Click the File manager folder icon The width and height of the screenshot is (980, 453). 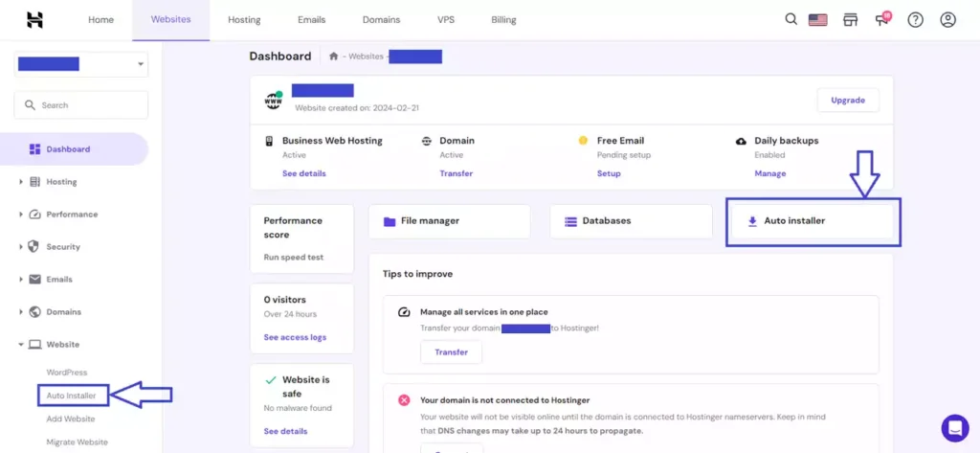click(390, 221)
